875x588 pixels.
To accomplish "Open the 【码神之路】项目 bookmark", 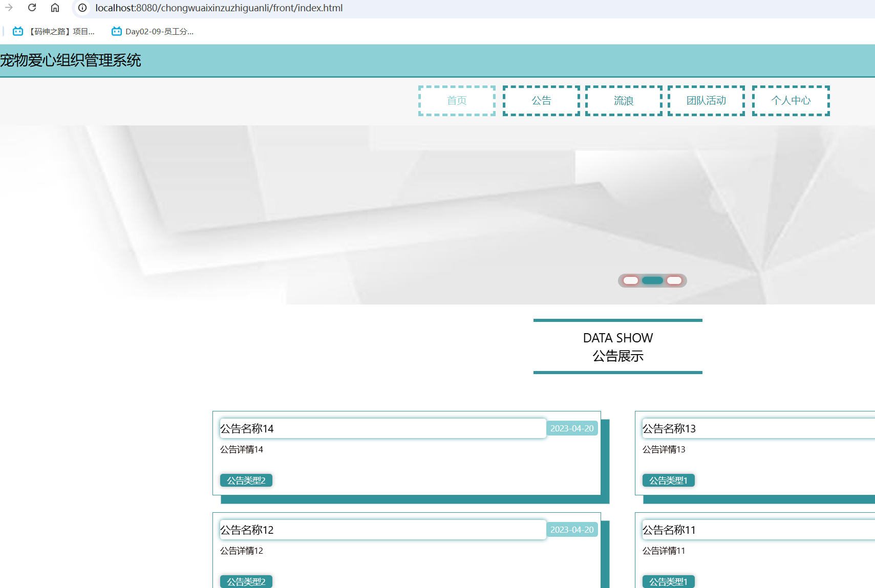I will 54,31.
